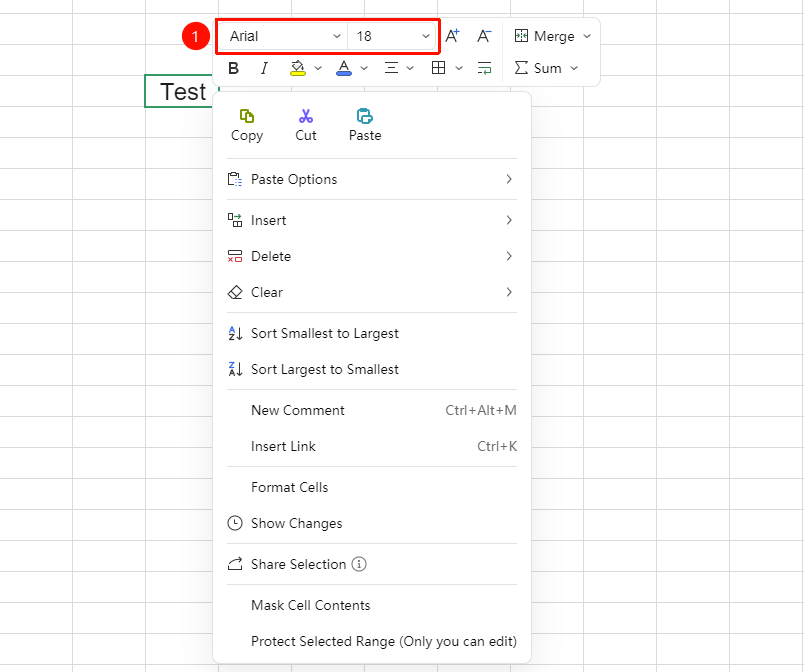Open the Clear submenu

point(372,292)
